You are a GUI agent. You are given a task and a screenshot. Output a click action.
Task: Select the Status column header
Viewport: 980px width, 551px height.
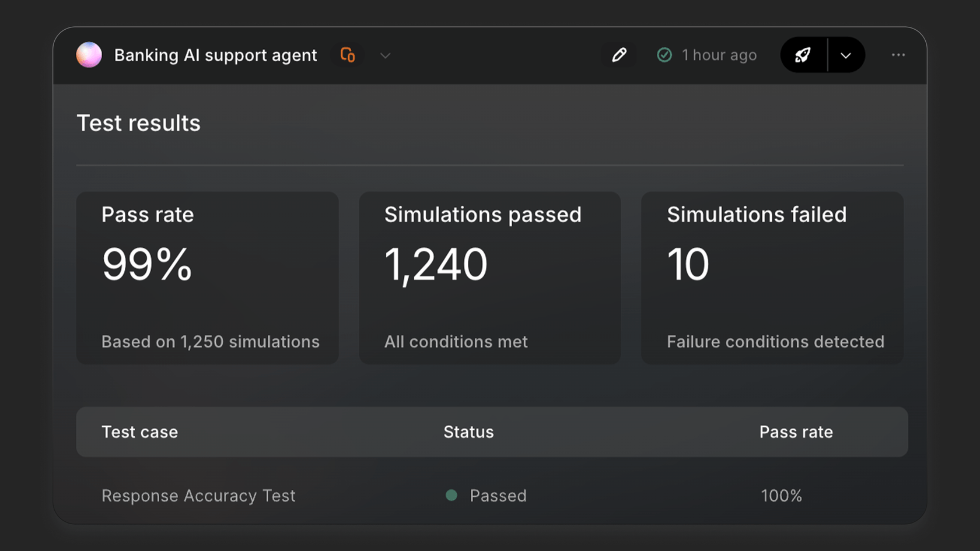click(x=468, y=432)
